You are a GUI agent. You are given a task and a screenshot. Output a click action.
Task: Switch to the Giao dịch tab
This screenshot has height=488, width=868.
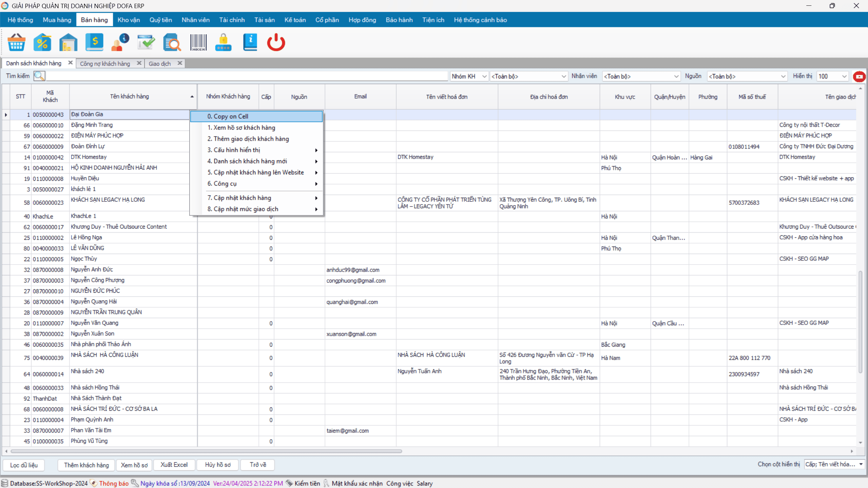[x=159, y=63]
